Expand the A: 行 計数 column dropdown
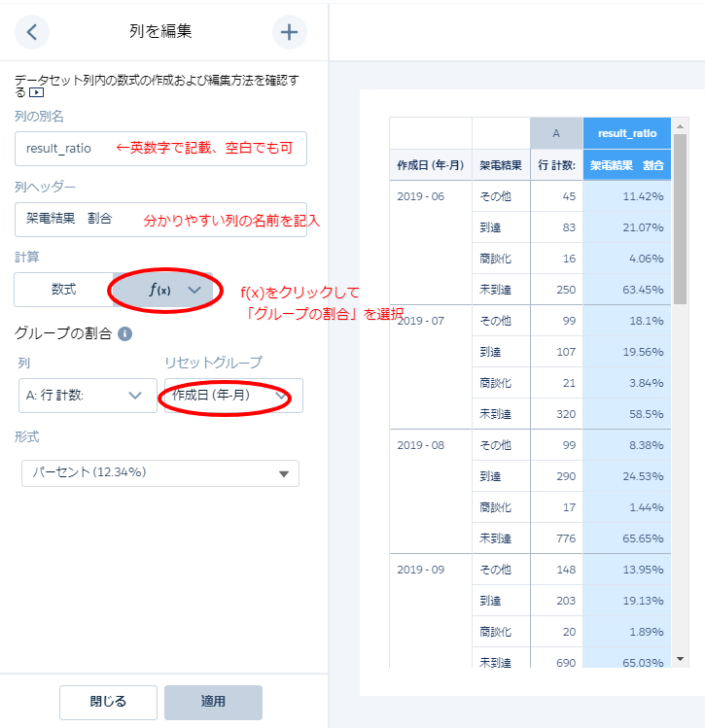Image resolution: width=705 pixels, height=728 pixels. [x=88, y=396]
